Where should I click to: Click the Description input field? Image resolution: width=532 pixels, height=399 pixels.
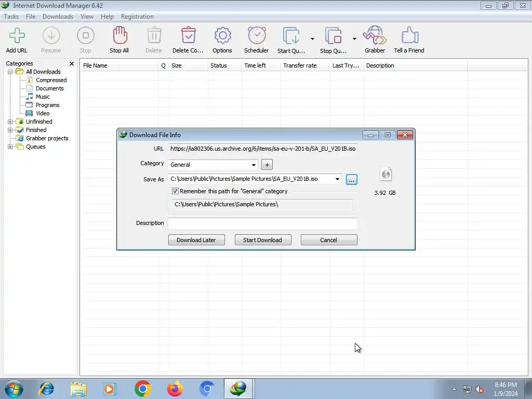(x=262, y=223)
